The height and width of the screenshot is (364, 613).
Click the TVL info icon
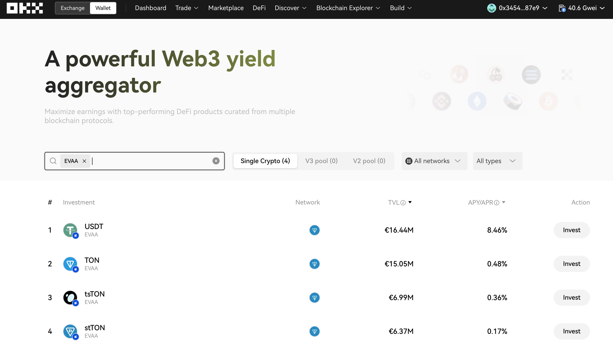coord(403,203)
